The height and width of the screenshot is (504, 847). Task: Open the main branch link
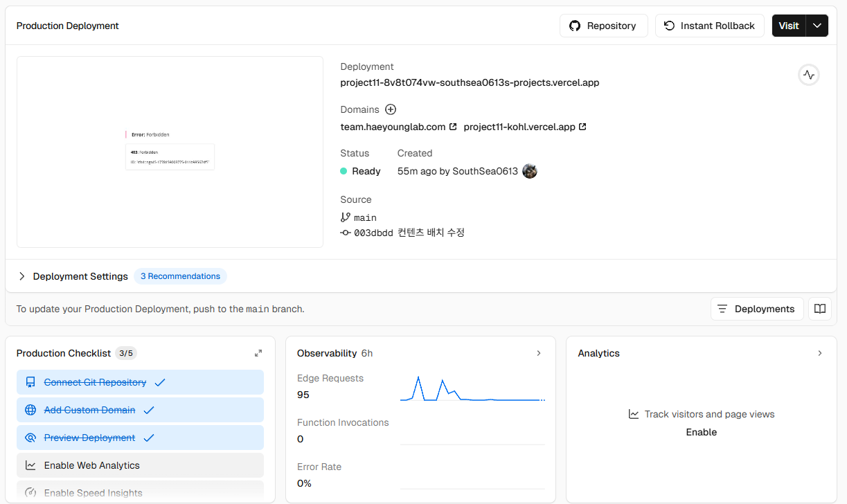point(365,217)
